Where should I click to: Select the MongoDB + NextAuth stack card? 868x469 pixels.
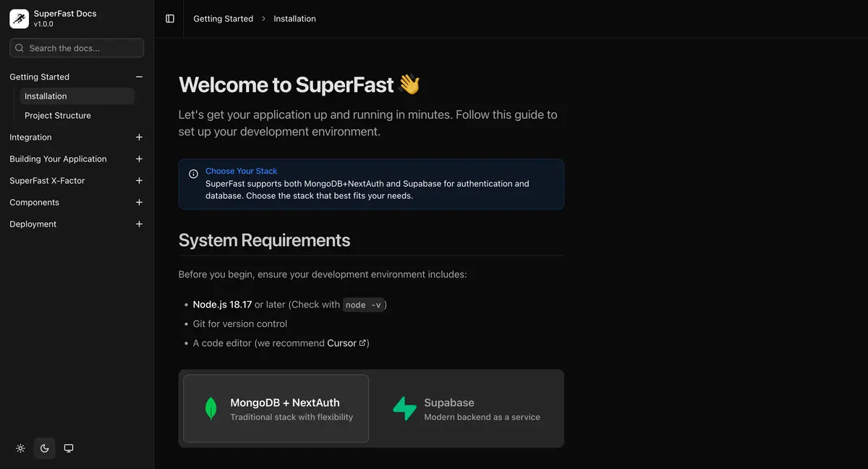coord(275,408)
